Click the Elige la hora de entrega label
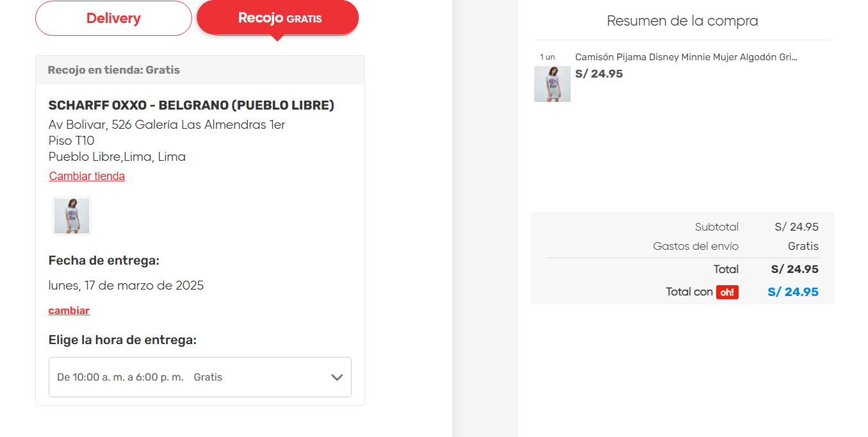 122,340
